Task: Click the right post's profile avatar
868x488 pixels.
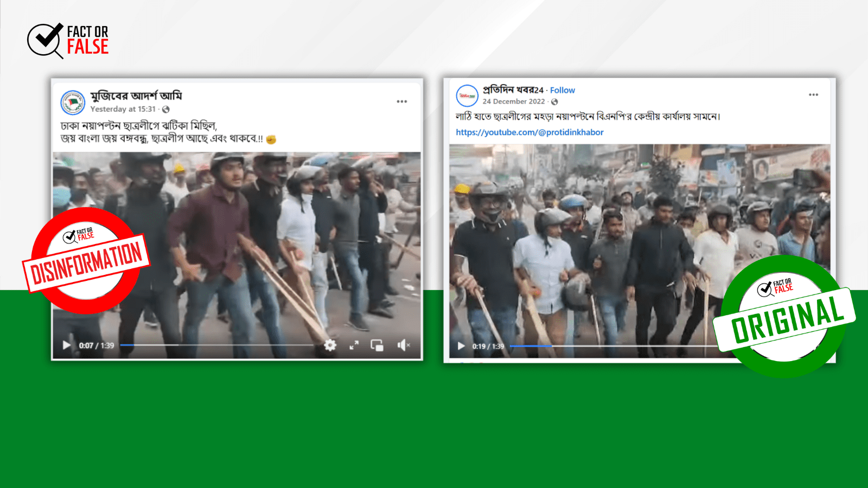Action: [467, 95]
